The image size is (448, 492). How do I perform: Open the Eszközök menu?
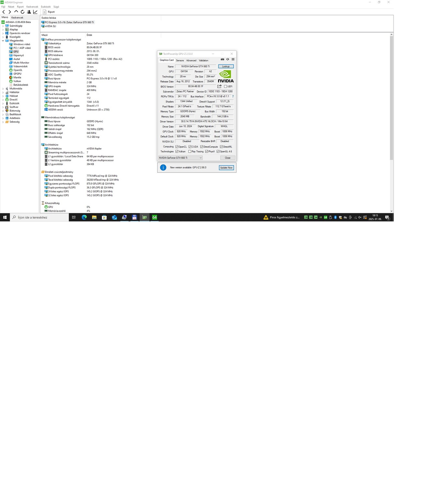[x=46, y=6]
